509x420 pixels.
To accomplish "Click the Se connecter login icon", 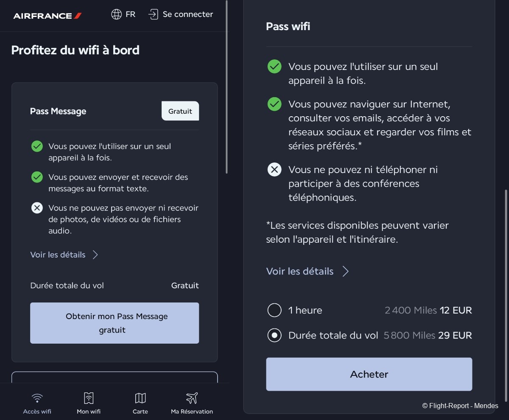I will 153,14.
